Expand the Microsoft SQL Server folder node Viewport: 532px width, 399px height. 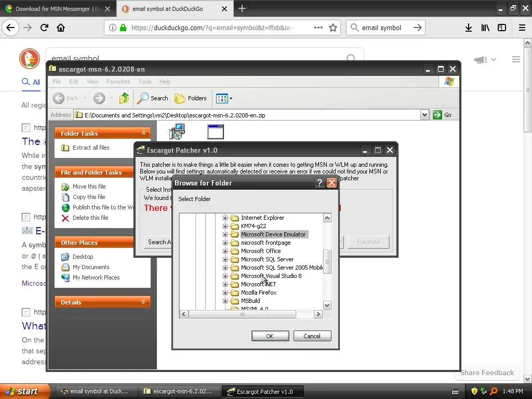click(225, 259)
